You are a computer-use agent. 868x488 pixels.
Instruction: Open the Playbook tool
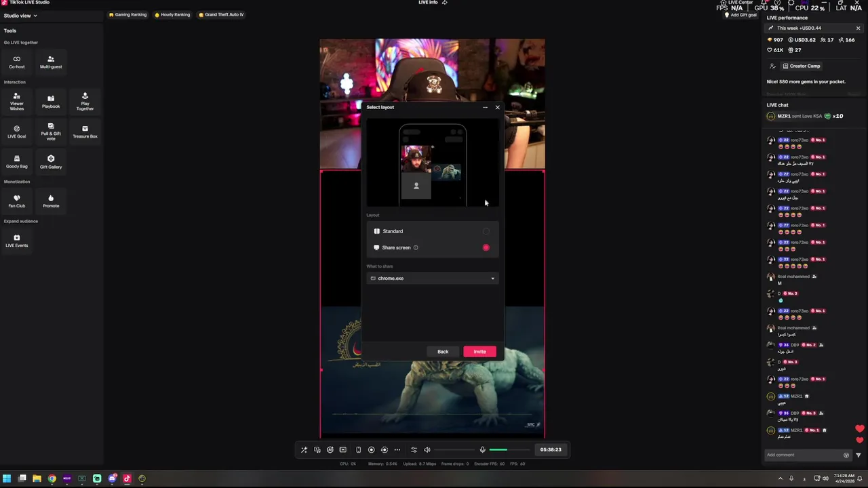(51, 102)
